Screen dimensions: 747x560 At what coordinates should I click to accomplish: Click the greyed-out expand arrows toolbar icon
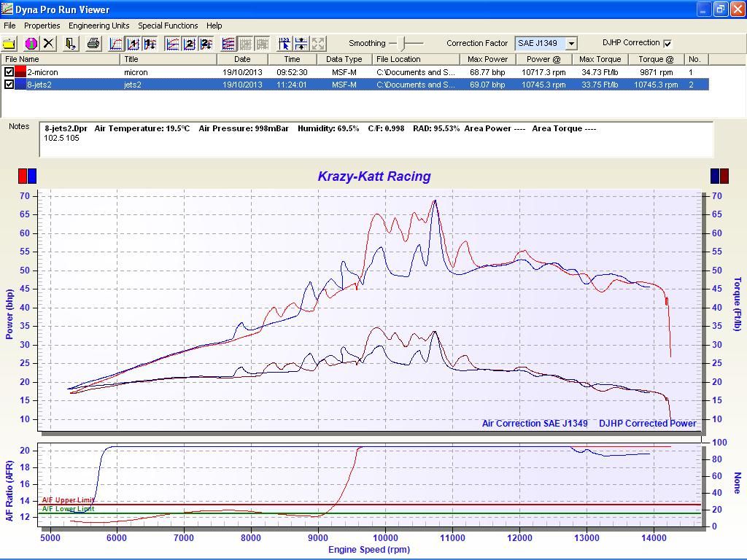tap(318, 44)
